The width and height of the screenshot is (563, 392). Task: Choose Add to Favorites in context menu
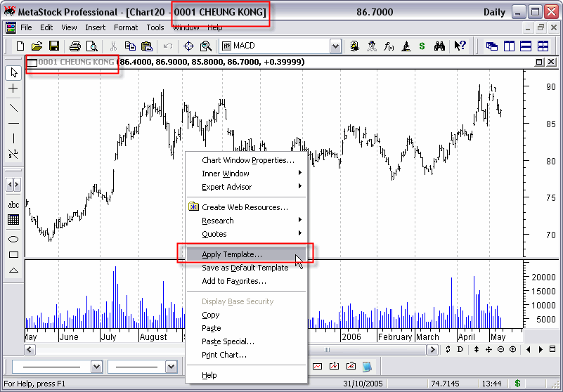pyautogui.click(x=246, y=281)
